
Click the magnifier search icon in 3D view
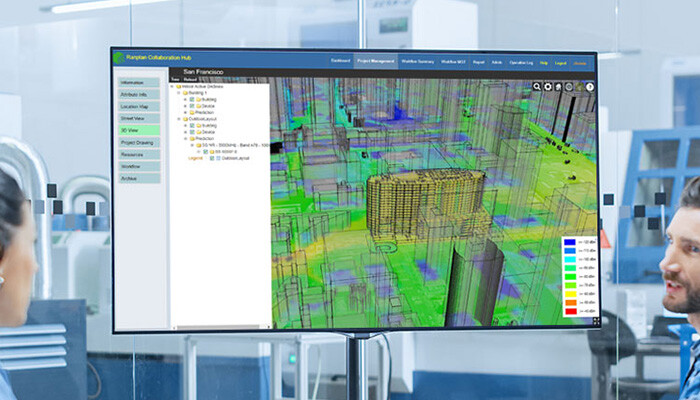tap(537, 87)
